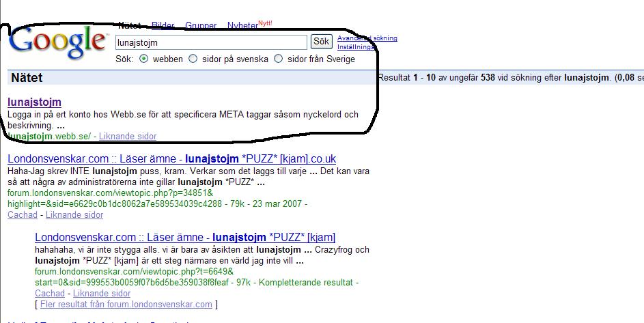The image size is (644, 323).
Task: Open the Bilder tab
Action: 163,25
